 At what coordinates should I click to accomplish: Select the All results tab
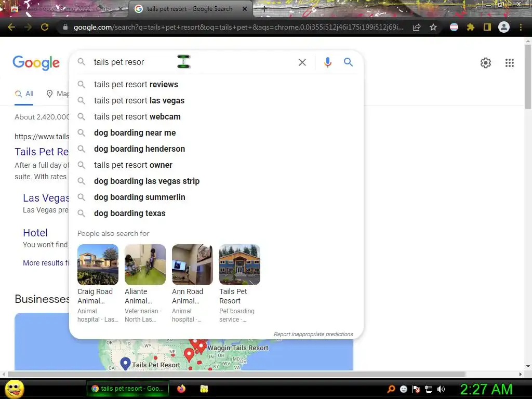pos(24,94)
